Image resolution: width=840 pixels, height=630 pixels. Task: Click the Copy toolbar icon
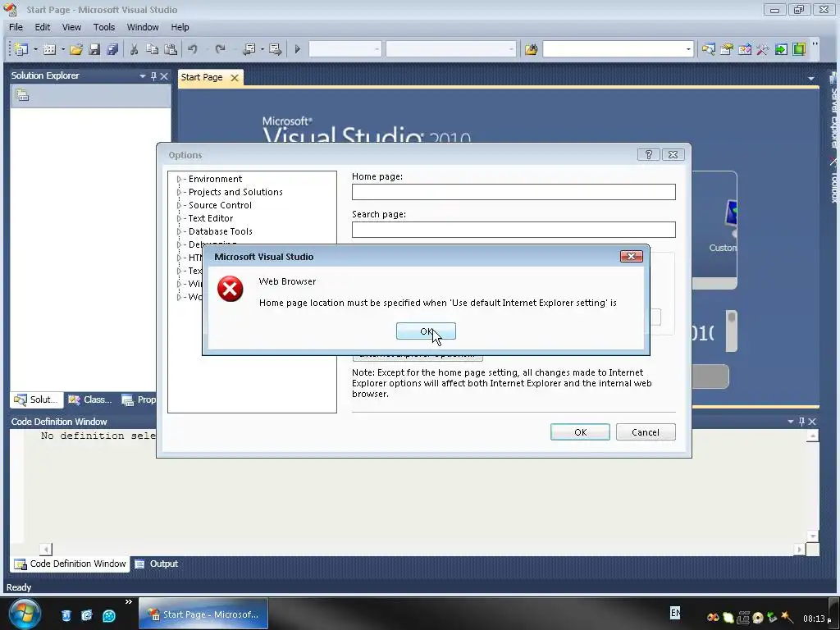pos(152,49)
